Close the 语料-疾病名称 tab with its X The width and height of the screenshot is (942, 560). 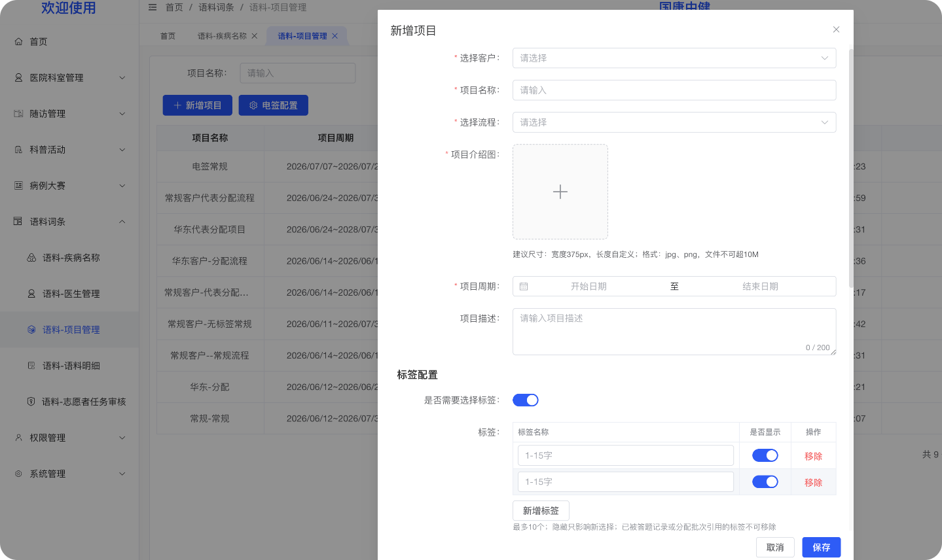(x=255, y=36)
